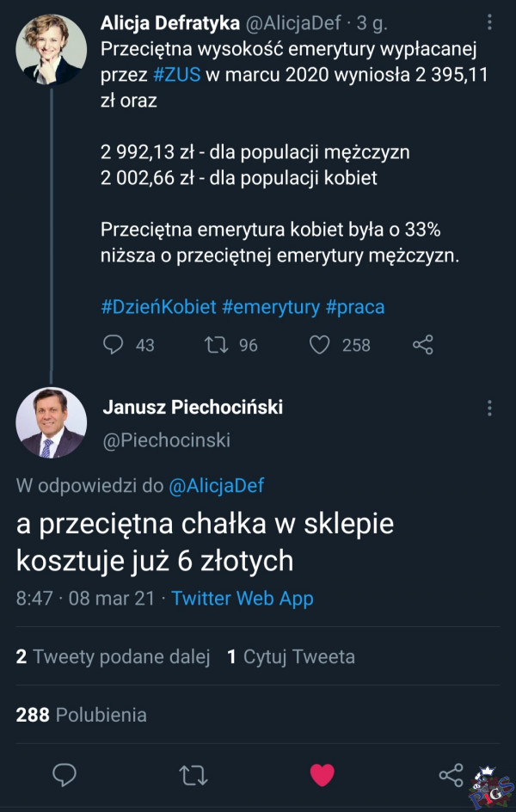Screen dimensions: 516x812
Task: Open the #DzieńKobiet hashtag
Action: pyautogui.click(x=157, y=306)
